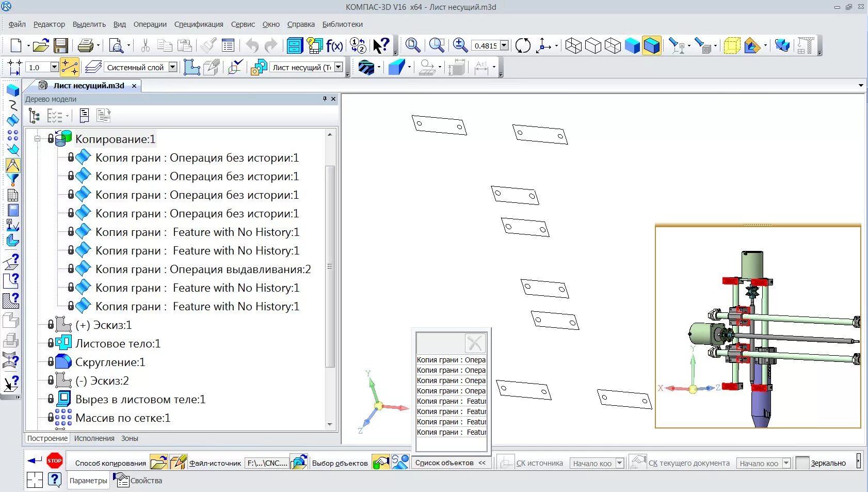Image resolution: width=868 pixels, height=492 pixels.
Task: Pick copy method from a file
Action: 158,462
